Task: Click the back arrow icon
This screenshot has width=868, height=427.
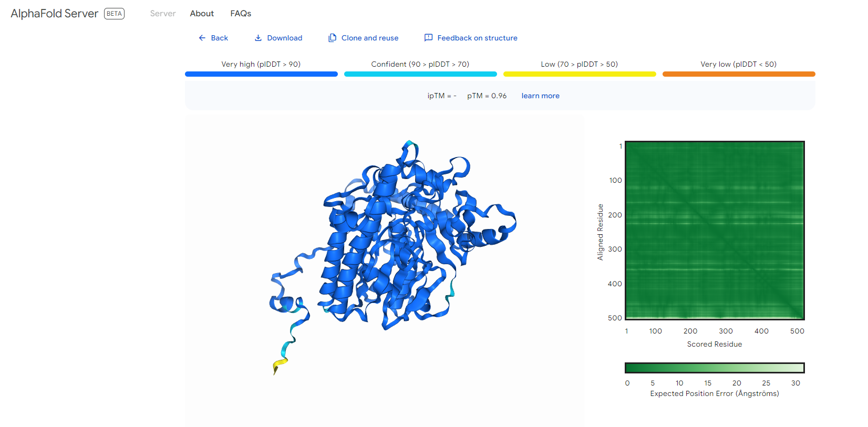Action: point(202,38)
